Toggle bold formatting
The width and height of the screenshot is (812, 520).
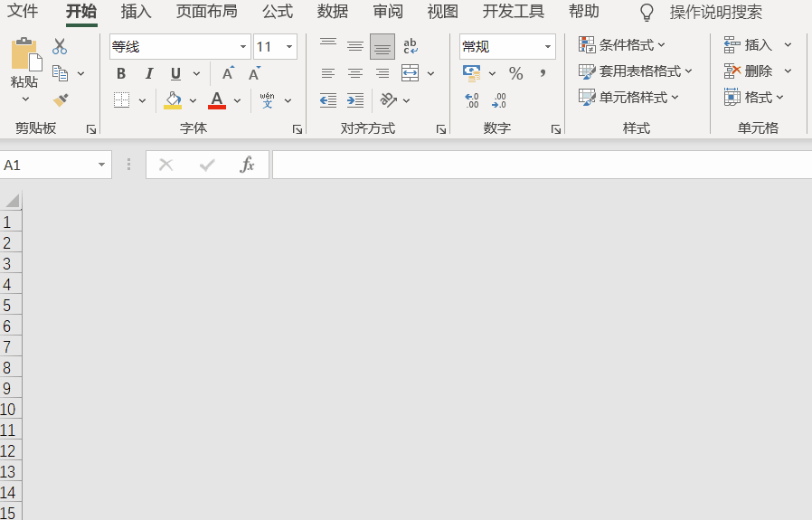click(x=121, y=73)
